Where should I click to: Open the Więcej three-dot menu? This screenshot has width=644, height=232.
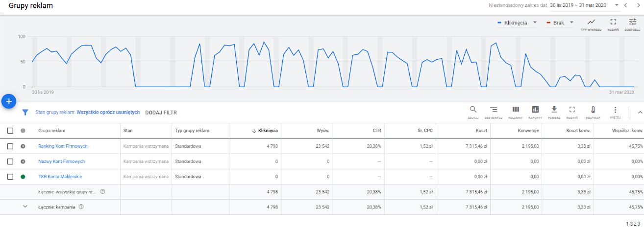(615, 110)
